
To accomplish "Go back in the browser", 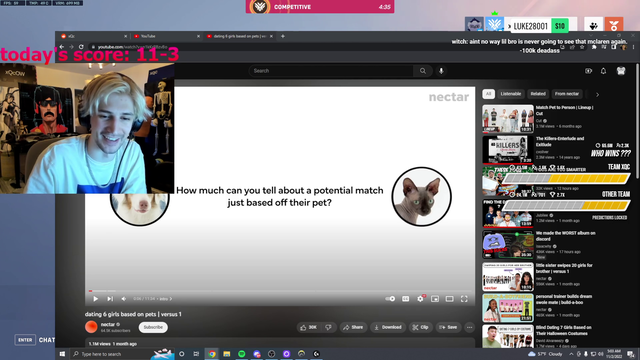I will [62, 47].
